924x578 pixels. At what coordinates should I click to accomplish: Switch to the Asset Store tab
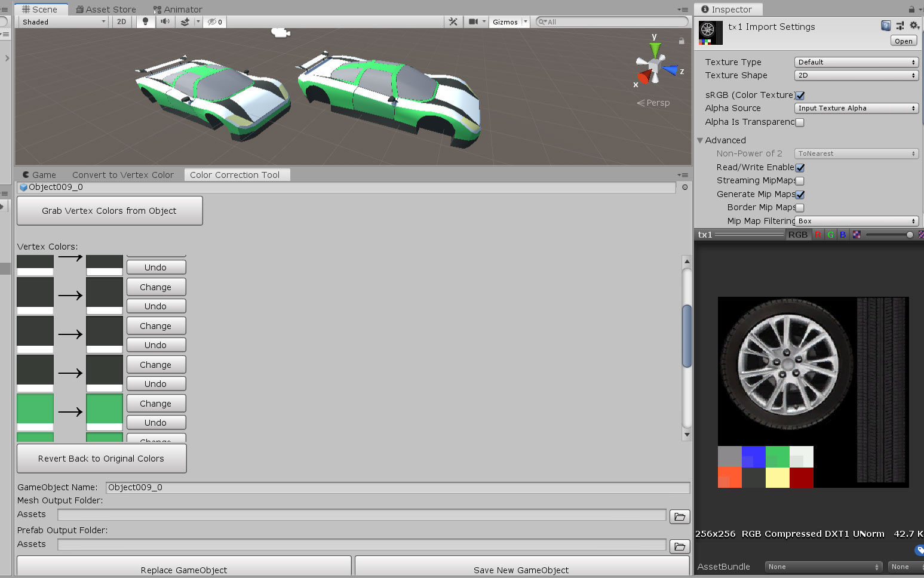pos(106,9)
